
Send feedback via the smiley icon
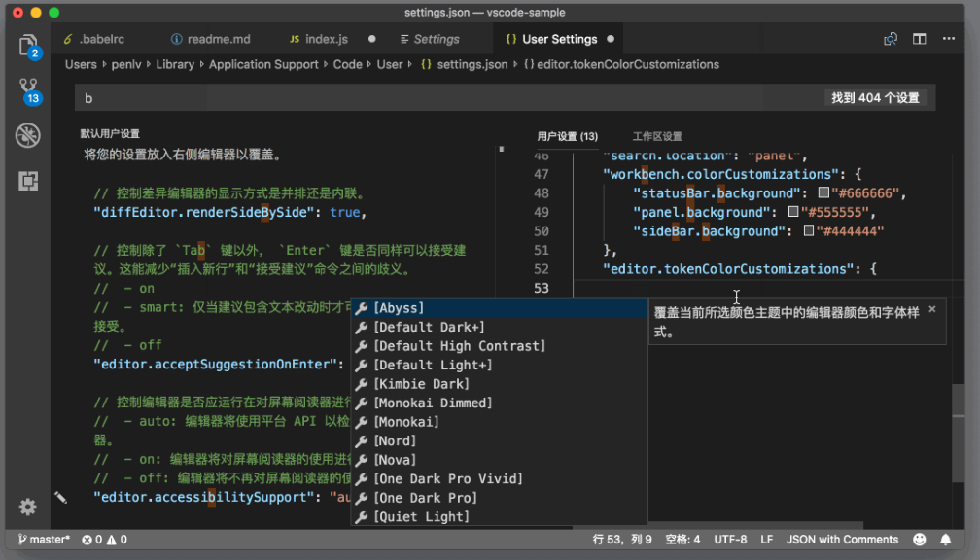tap(919, 539)
